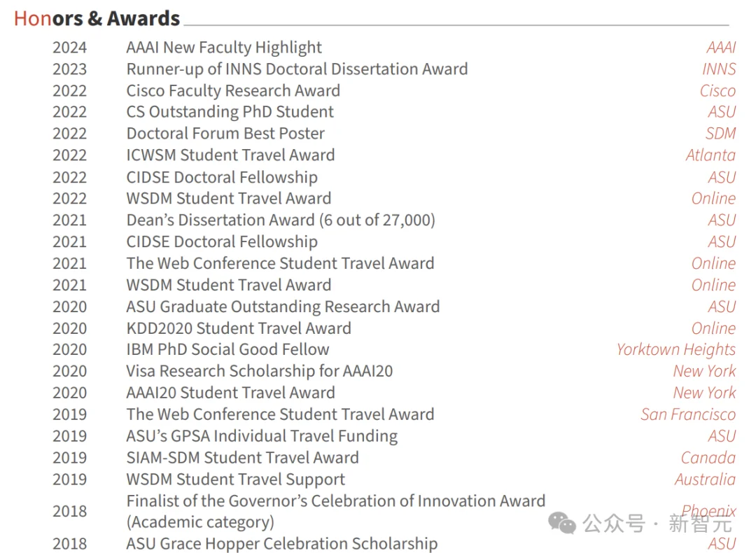756x553 pixels.
Task: Click Finalist of Governor's Celebration entry
Action: coord(335,501)
